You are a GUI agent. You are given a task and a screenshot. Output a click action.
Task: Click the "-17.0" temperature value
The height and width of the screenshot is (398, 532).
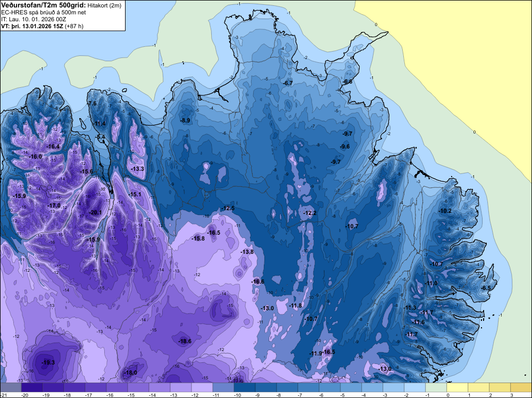click(x=54, y=205)
